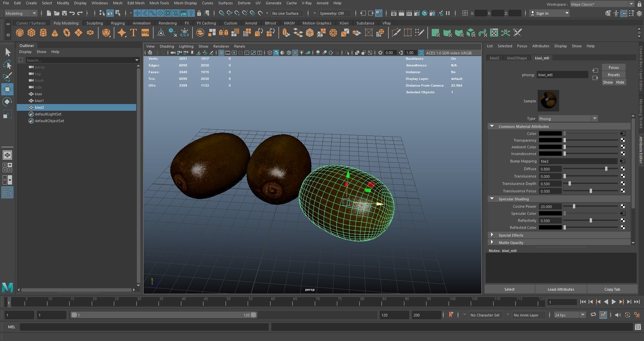Activate the Scale tool in the toolbox

7,114
